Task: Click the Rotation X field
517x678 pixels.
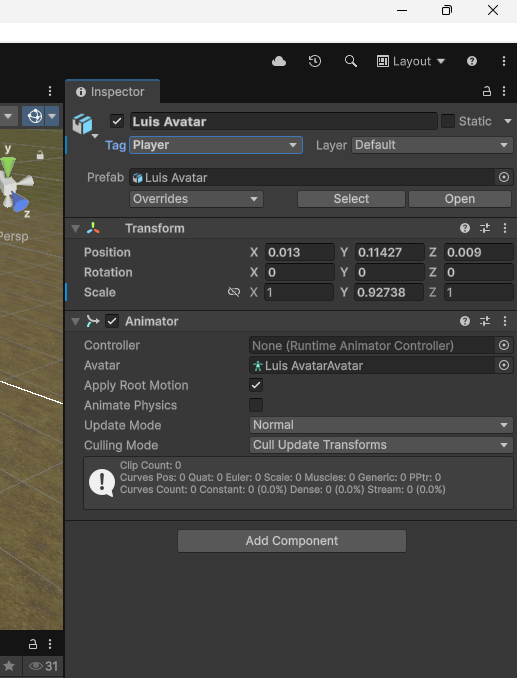Action: 300,272
